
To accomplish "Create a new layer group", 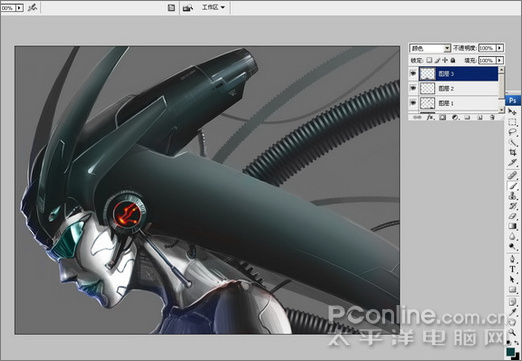I will coord(467,117).
